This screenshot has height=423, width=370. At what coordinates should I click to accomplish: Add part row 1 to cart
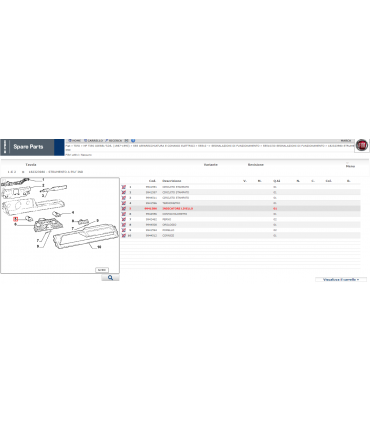coord(124,187)
